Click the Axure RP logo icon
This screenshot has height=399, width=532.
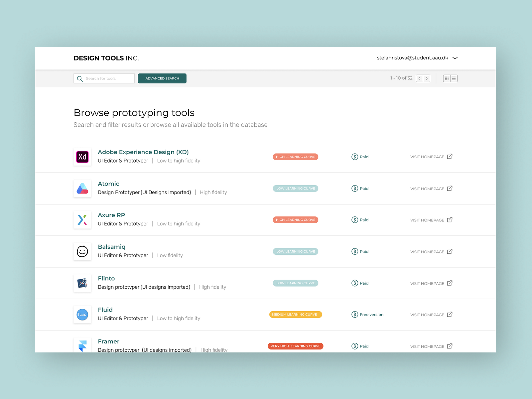click(x=82, y=219)
